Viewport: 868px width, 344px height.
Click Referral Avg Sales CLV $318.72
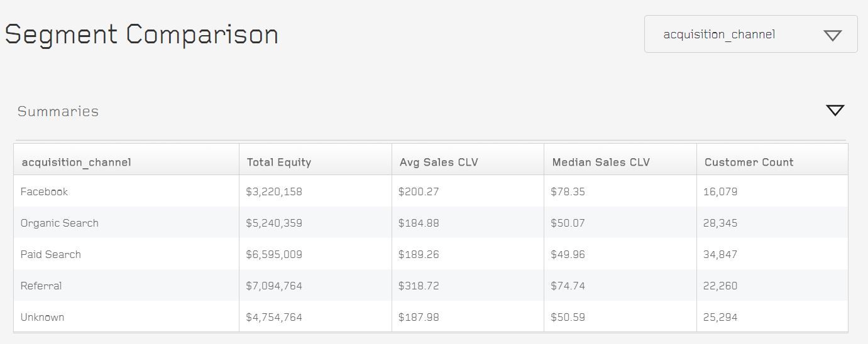(419, 286)
